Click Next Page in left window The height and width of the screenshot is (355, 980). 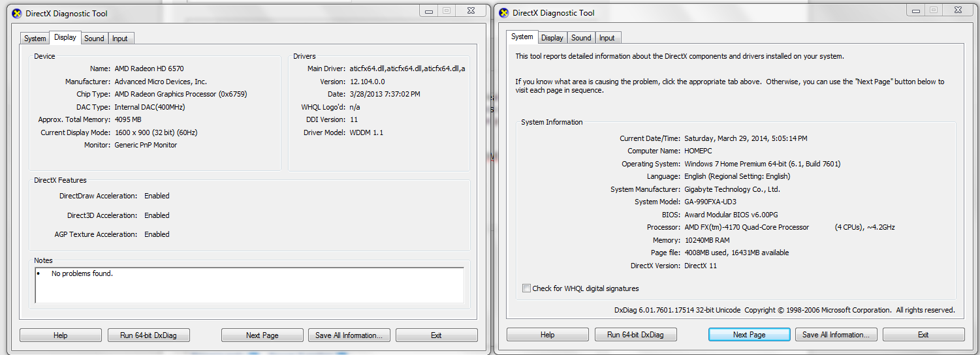coord(262,335)
